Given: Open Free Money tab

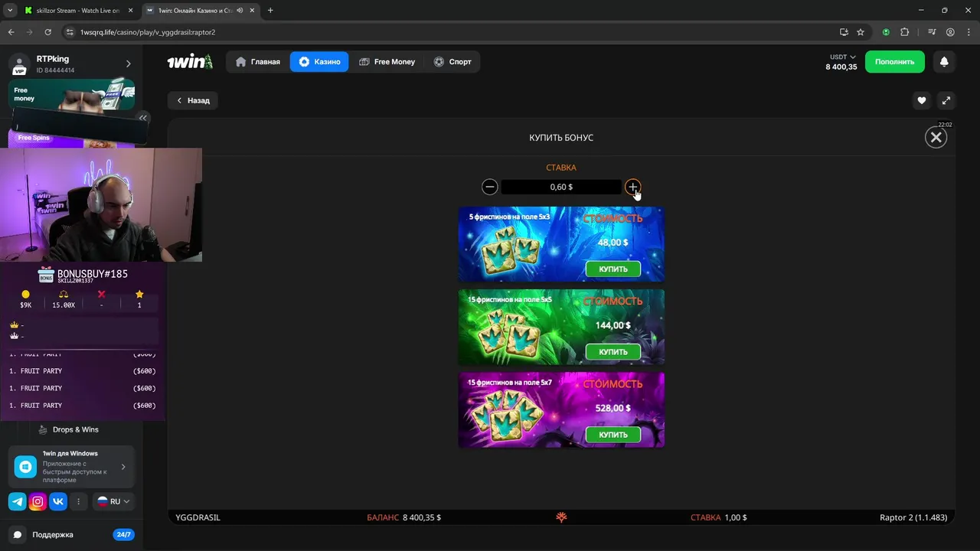Looking at the screenshot, I should click(387, 62).
